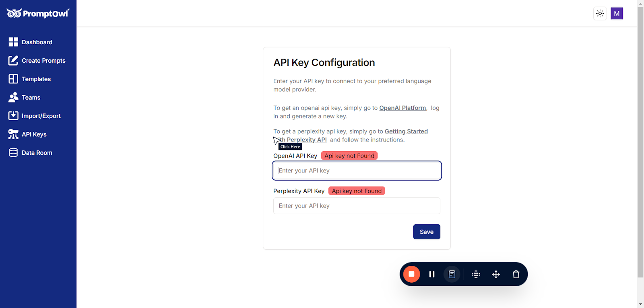Click the dotted blur icon in recording toolbar

(476, 274)
